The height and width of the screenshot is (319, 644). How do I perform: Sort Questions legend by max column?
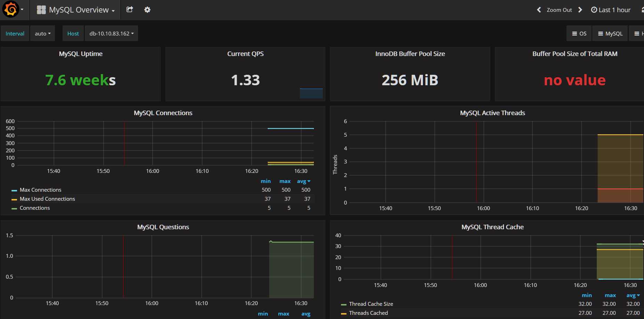click(x=284, y=313)
